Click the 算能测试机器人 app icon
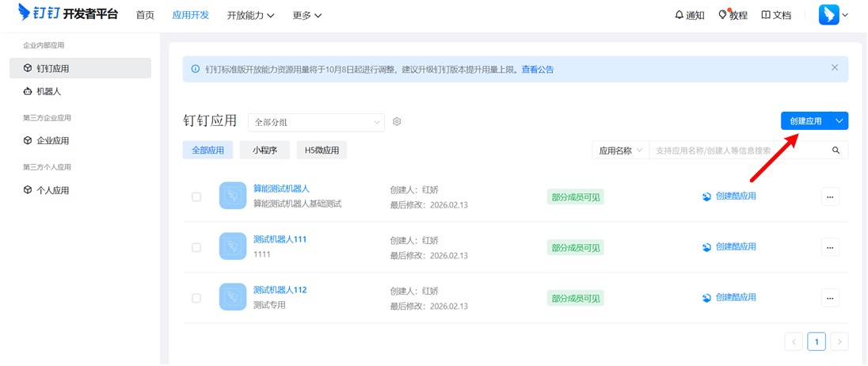Screen dimensions: 868x366 point(232,196)
